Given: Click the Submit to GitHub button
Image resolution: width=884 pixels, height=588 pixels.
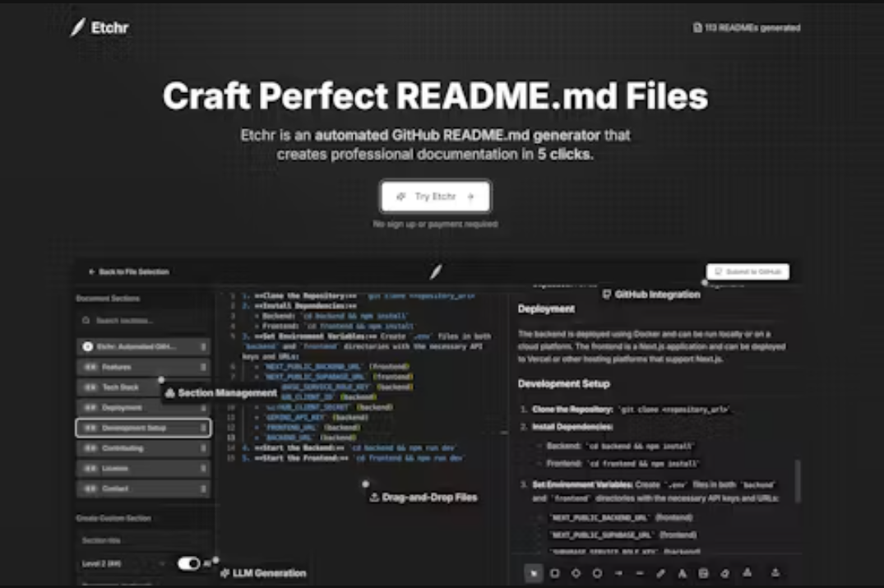Looking at the screenshot, I should coord(747,271).
